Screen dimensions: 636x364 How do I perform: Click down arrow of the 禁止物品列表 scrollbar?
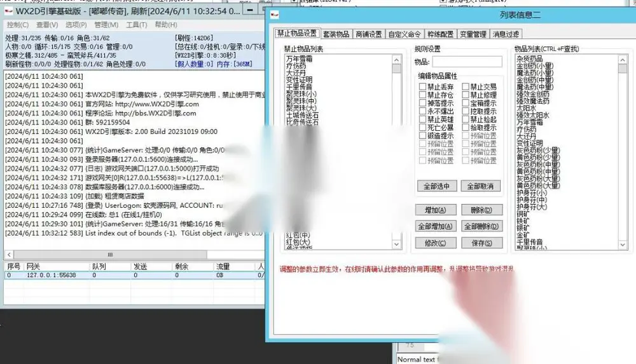pyautogui.click(x=397, y=244)
